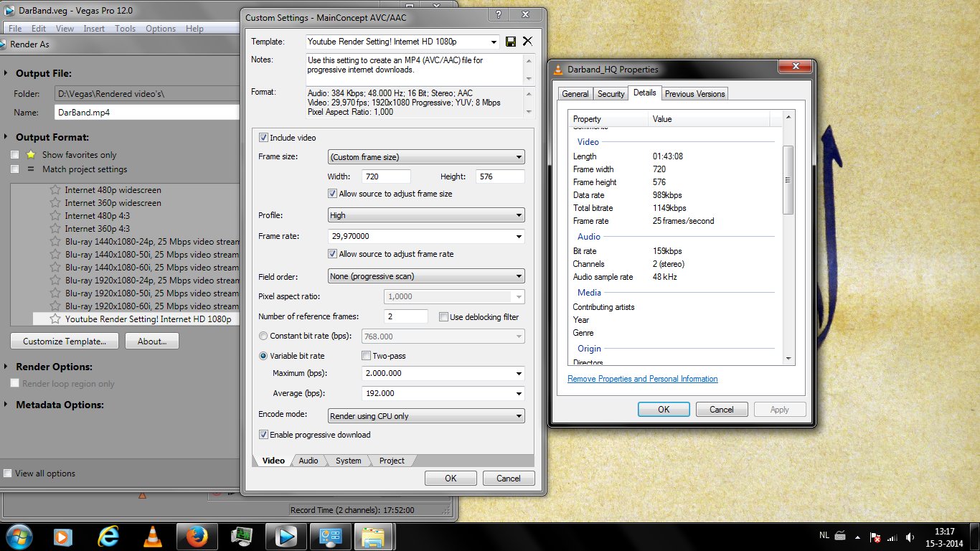Open the Frame size dropdown

[426, 157]
